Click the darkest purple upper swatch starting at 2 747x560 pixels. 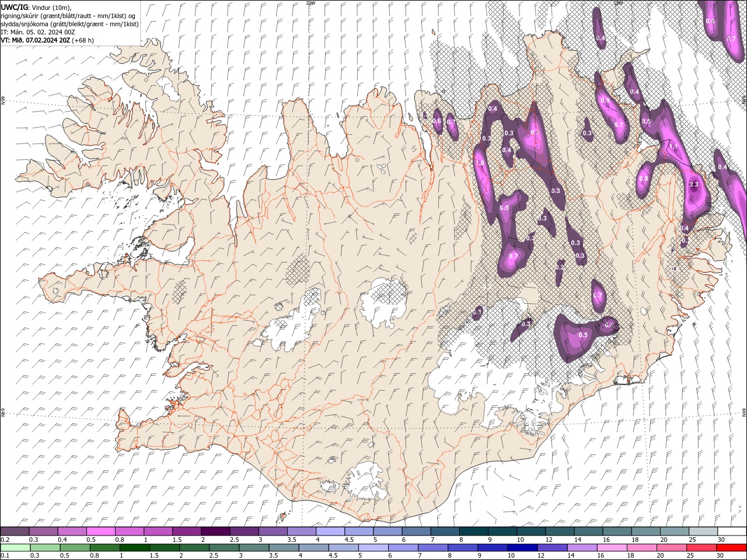point(215,531)
